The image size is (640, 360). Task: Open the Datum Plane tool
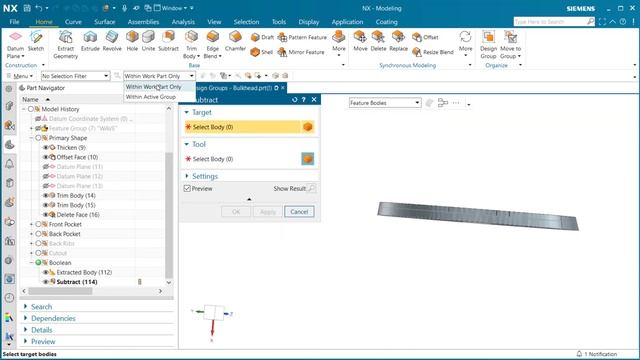click(x=15, y=45)
